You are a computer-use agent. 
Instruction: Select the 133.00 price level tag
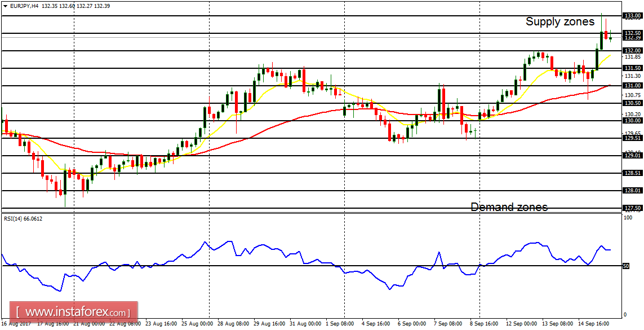tap(631, 15)
